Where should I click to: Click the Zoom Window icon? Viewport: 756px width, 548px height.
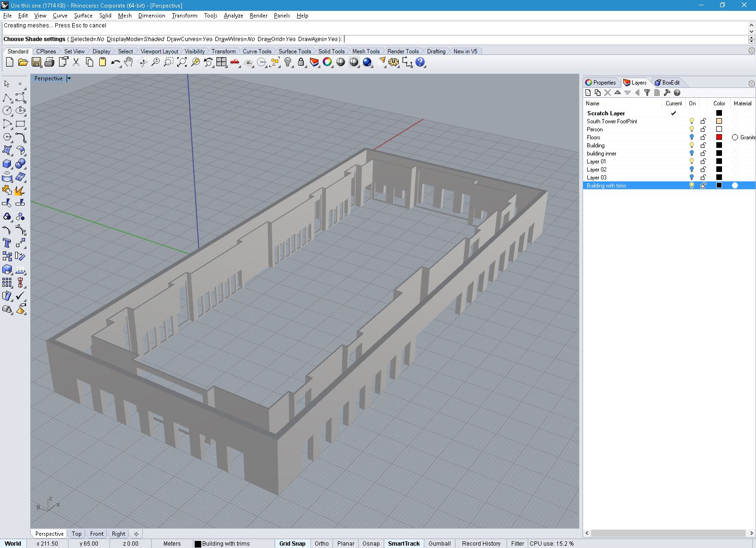coord(168,62)
